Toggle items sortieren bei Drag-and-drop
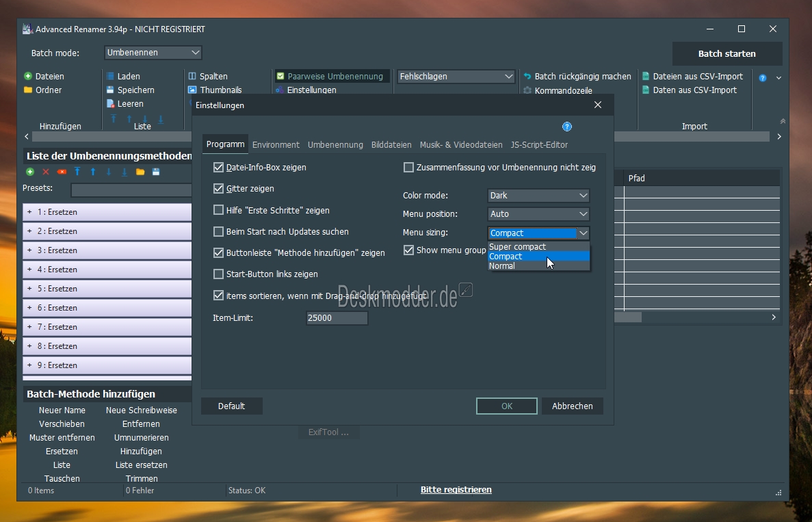 coord(218,296)
